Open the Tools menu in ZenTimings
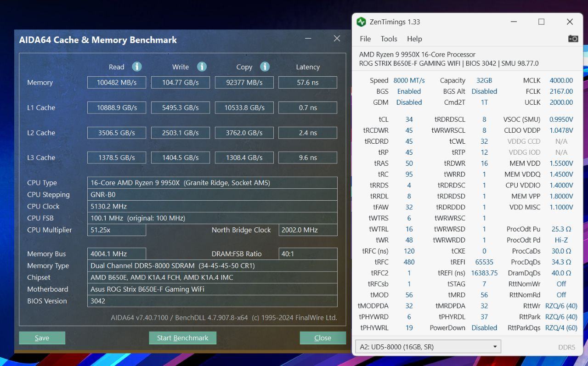This screenshot has height=366, width=588. tap(389, 39)
